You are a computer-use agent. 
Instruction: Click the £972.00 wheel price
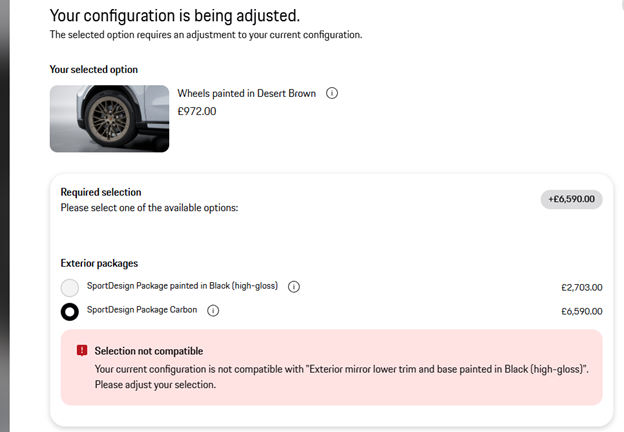tap(197, 111)
